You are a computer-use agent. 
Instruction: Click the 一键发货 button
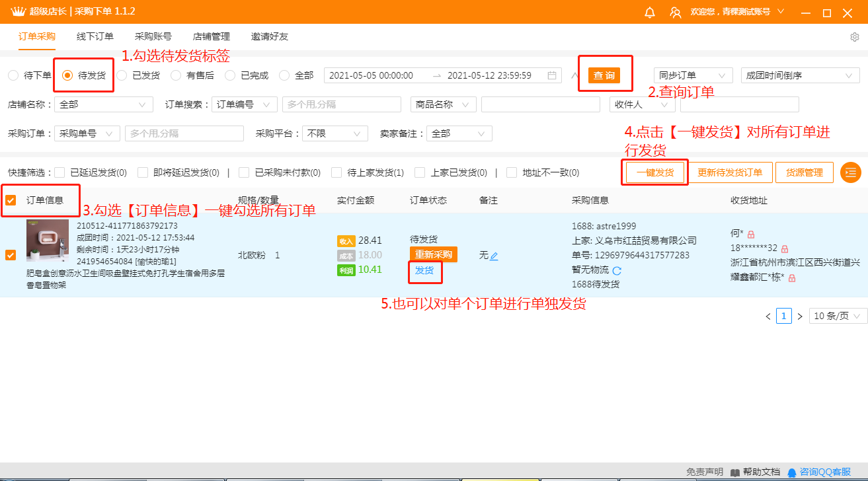pos(655,172)
